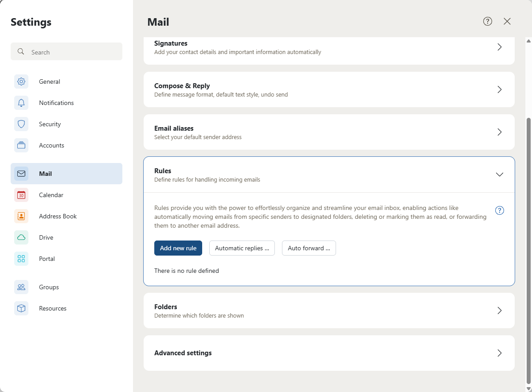Open Auto forward dialog
The image size is (532, 392).
pyautogui.click(x=309, y=248)
